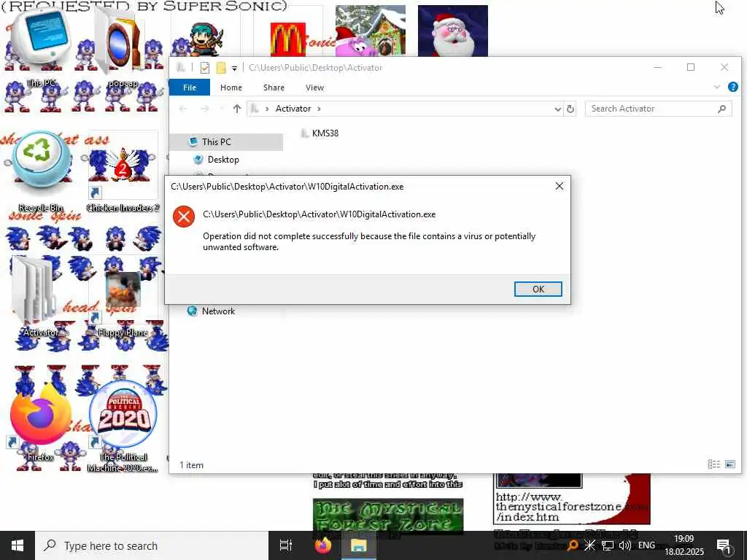
Task: Select the KMS38 folder
Action: [320, 133]
